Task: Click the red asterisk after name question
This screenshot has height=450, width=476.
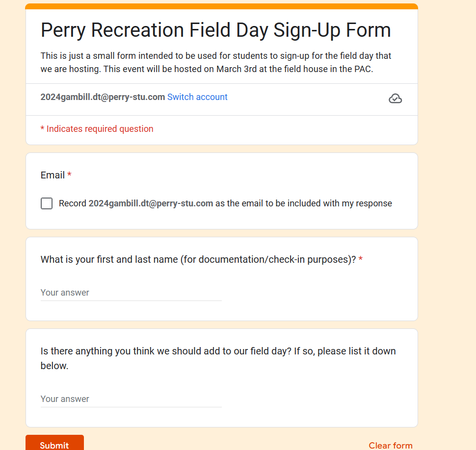Action: click(361, 259)
